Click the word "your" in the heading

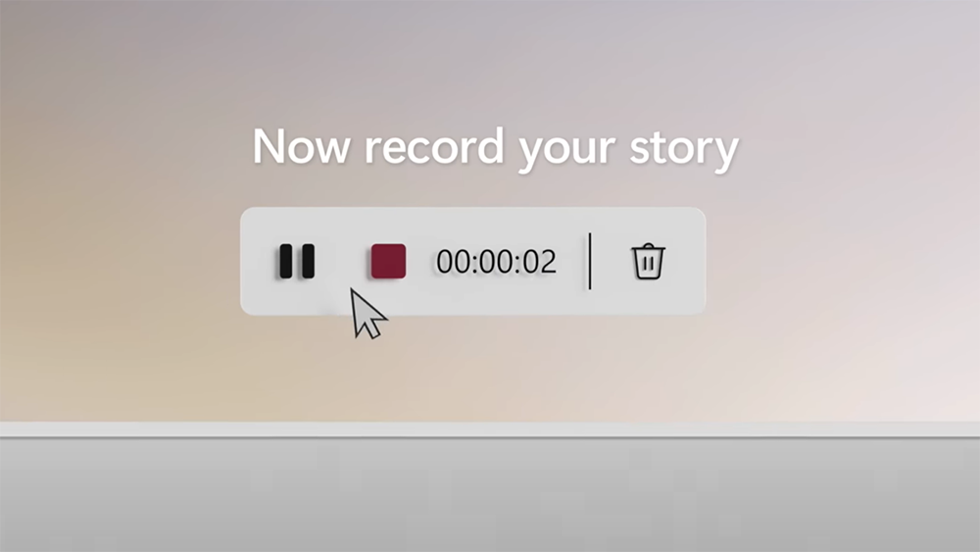coord(566,152)
